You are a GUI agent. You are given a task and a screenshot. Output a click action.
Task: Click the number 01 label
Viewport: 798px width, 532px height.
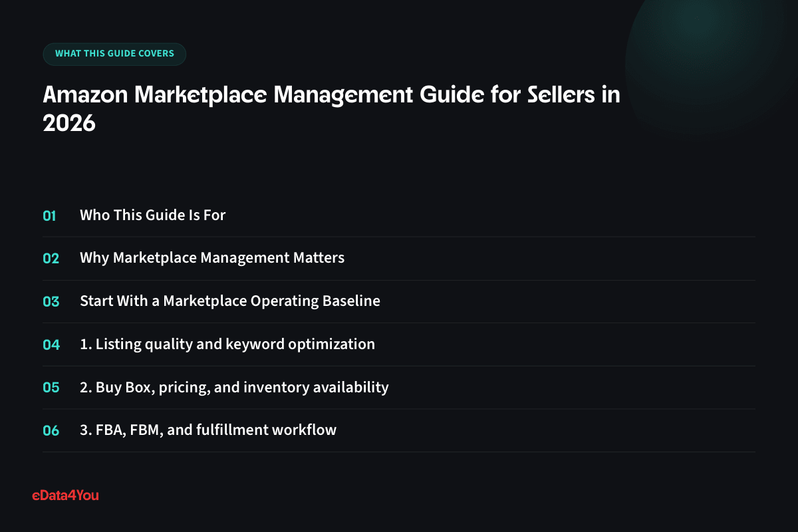pos(50,215)
